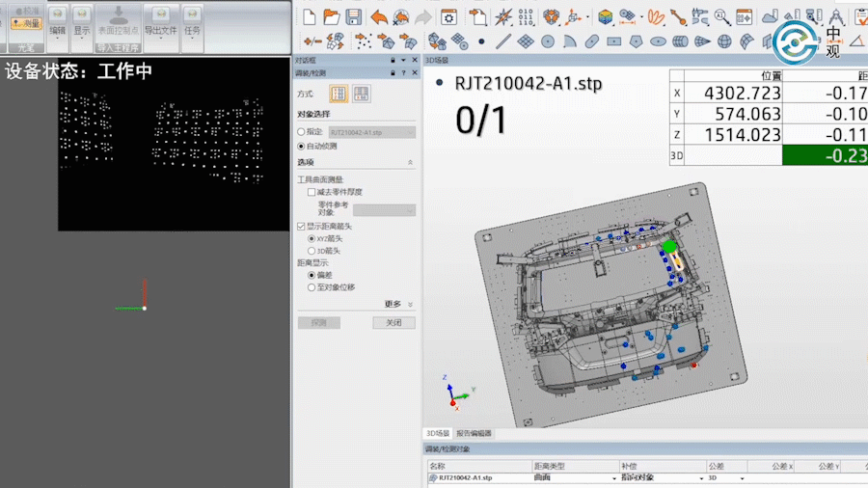Choose the sphere feature tool

click(x=724, y=41)
